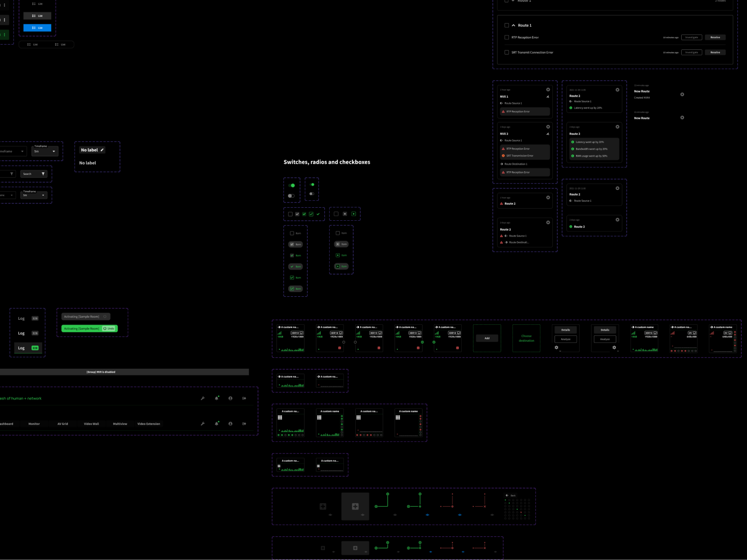Switch to the Video Wall tab

(92, 424)
